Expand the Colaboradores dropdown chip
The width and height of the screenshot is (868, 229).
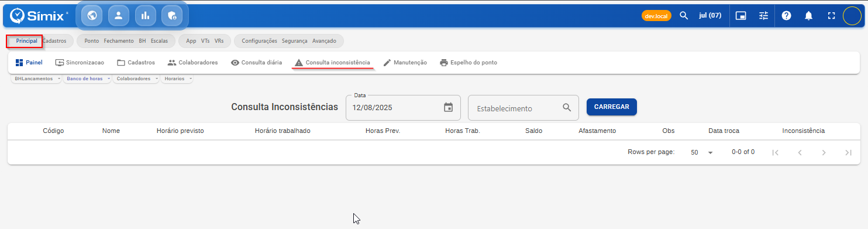click(x=136, y=78)
